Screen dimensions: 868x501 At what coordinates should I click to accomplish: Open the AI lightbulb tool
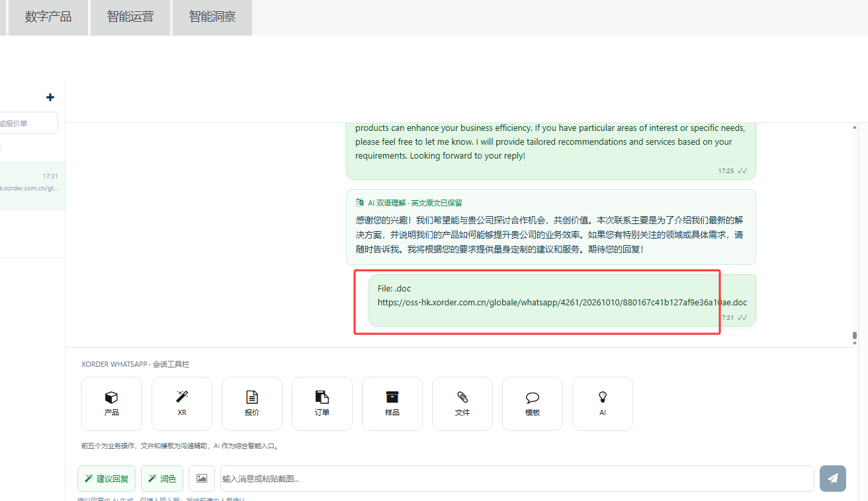(603, 404)
